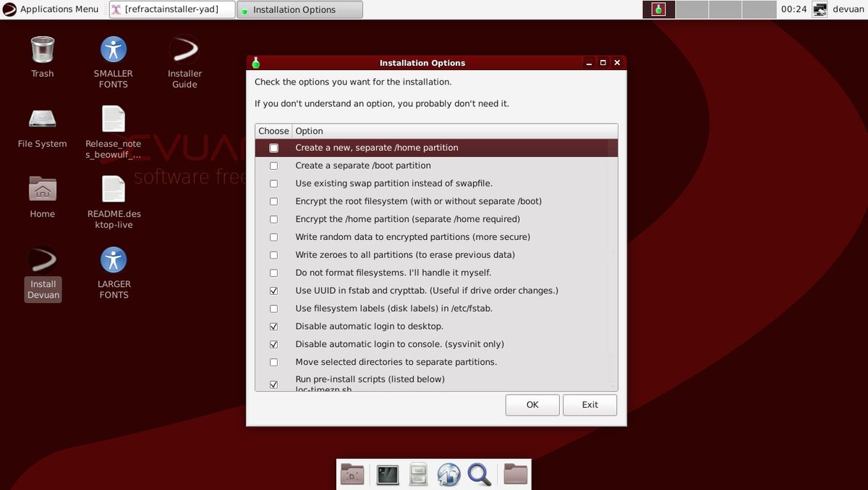Open the search tool in the dock
The height and width of the screenshot is (490, 868).
pos(478,475)
